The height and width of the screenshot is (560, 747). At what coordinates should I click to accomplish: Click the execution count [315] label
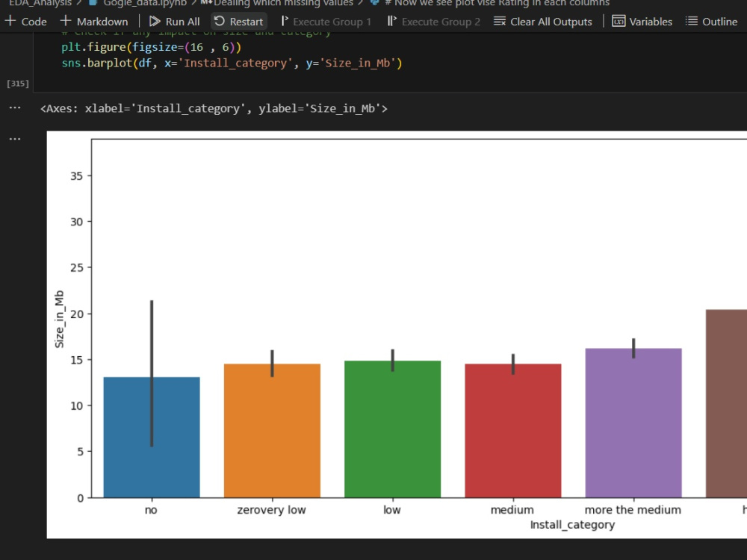coord(17,83)
